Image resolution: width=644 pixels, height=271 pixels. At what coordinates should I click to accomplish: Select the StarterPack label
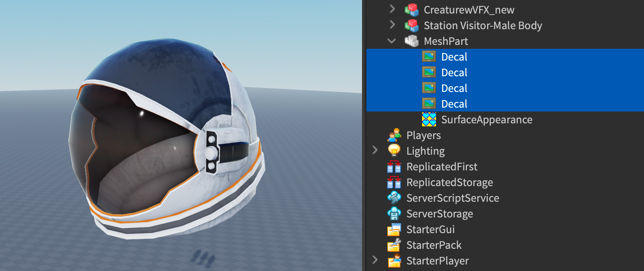pyautogui.click(x=434, y=245)
